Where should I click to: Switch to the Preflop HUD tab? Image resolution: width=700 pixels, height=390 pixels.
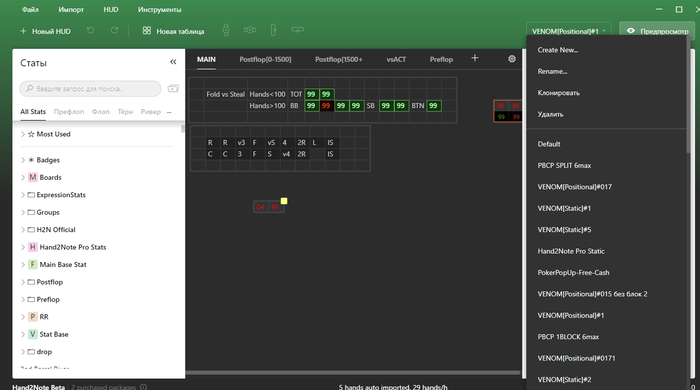point(441,59)
